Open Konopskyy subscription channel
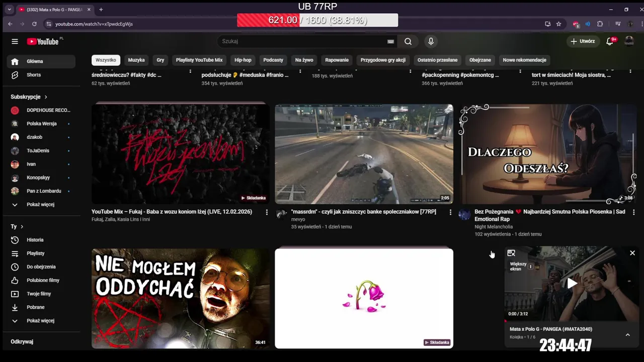Image resolution: width=644 pixels, height=362 pixels. click(41, 177)
